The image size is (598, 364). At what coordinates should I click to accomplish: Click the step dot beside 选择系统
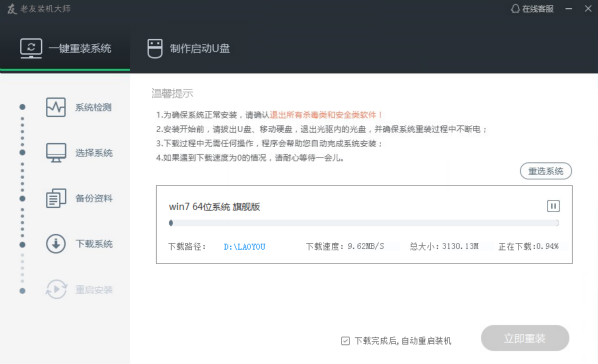pyautogui.click(x=23, y=152)
